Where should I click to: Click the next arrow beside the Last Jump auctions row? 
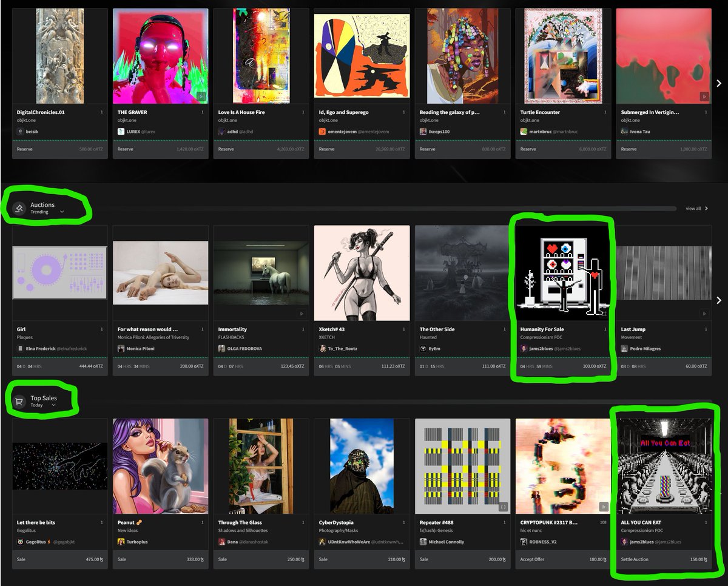point(719,300)
